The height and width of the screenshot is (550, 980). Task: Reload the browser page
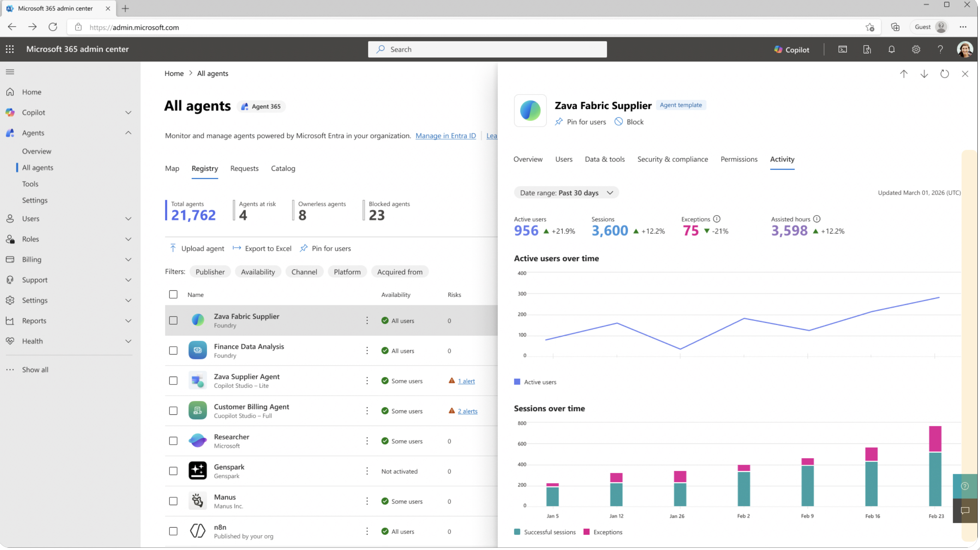[x=53, y=27]
